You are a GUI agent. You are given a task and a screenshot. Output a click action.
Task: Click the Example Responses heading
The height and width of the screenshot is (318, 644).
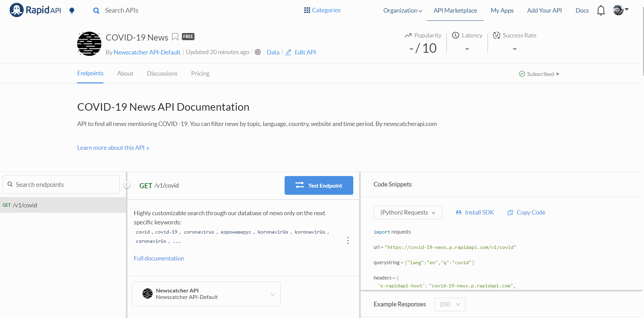400,304
